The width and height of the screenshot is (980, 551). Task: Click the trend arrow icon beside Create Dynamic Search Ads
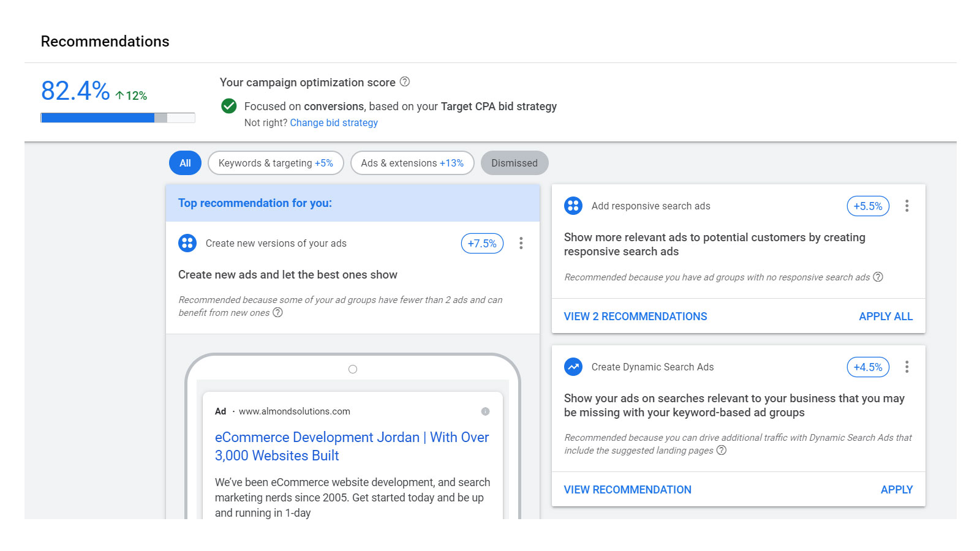[x=573, y=367]
